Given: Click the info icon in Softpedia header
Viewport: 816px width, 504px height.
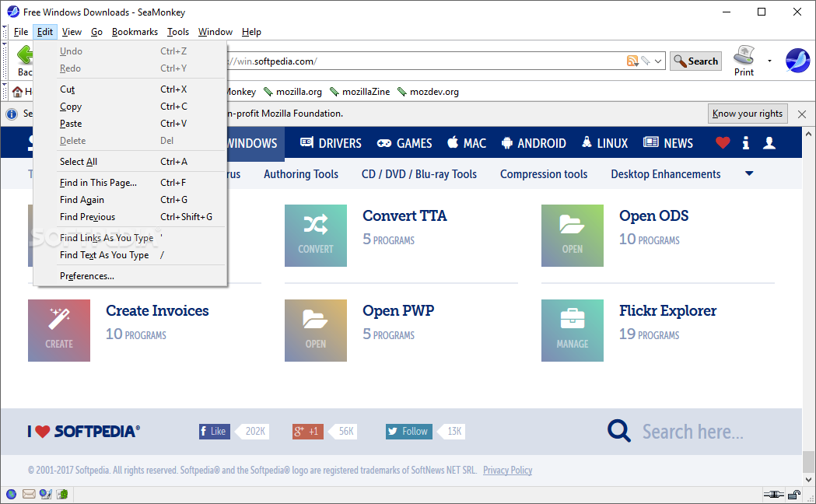Looking at the screenshot, I should point(746,142).
